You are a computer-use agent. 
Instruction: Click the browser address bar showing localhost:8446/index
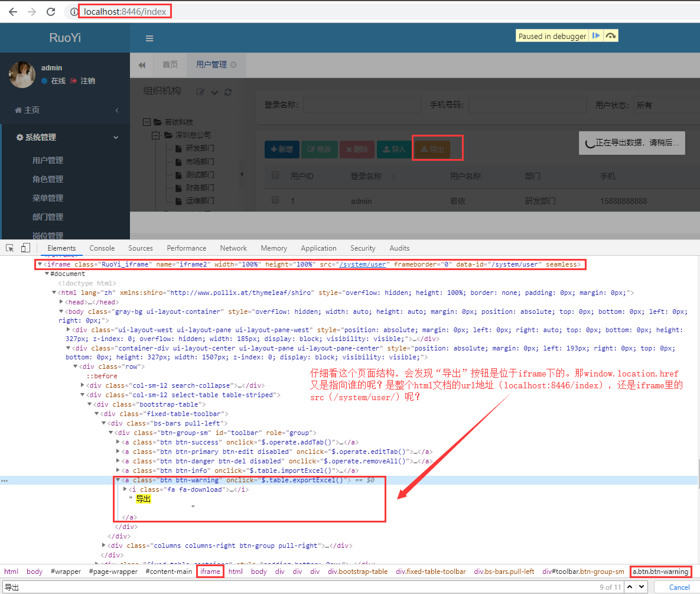tap(124, 11)
